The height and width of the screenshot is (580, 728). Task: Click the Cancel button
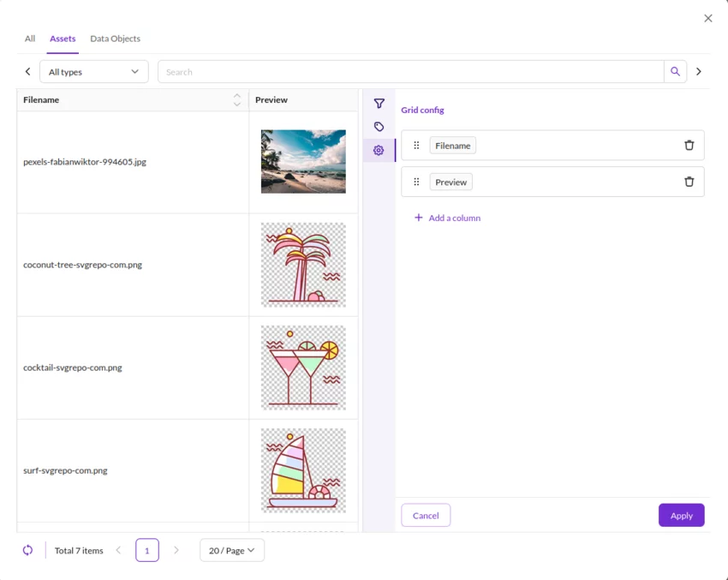[x=426, y=515]
